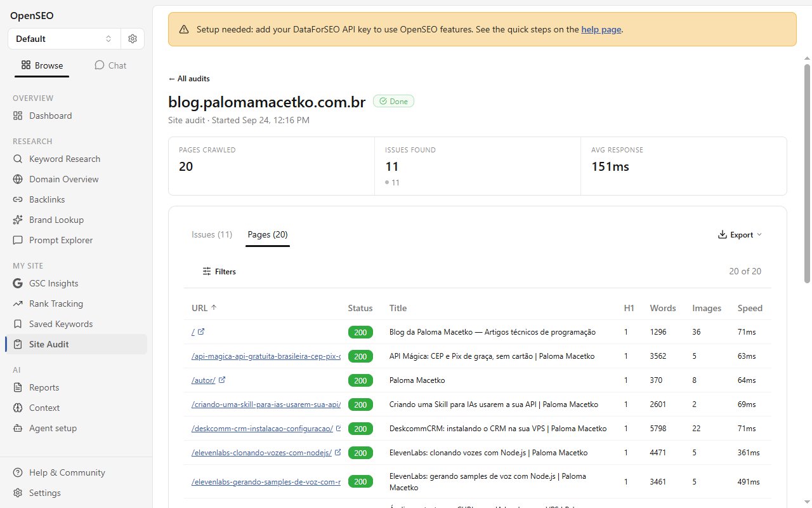The width and height of the screenshot is (812, 508).
Task: Switch to the Browse tab
Action: [42, 65]
